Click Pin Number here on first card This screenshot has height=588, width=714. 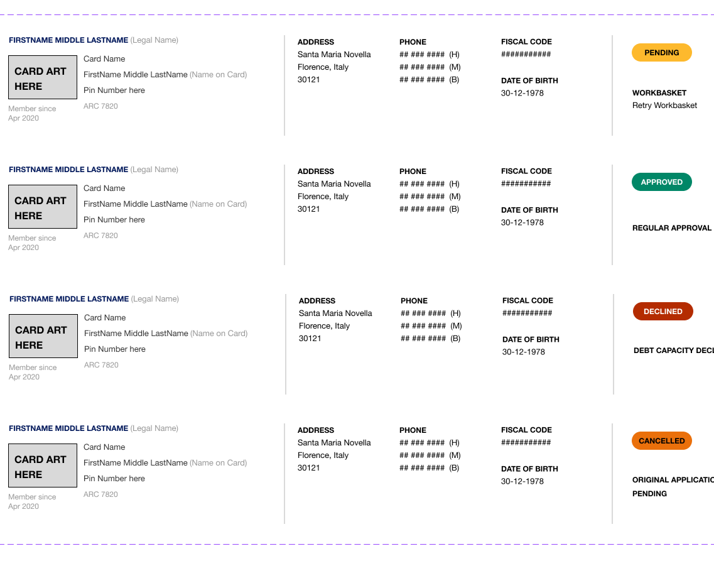pyautogui.click(x=114, y=90)
